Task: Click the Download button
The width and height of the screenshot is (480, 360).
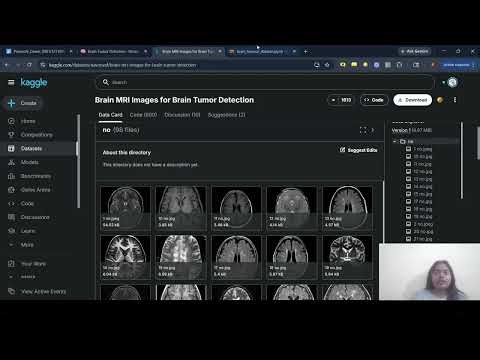Action: click(413, 100)
